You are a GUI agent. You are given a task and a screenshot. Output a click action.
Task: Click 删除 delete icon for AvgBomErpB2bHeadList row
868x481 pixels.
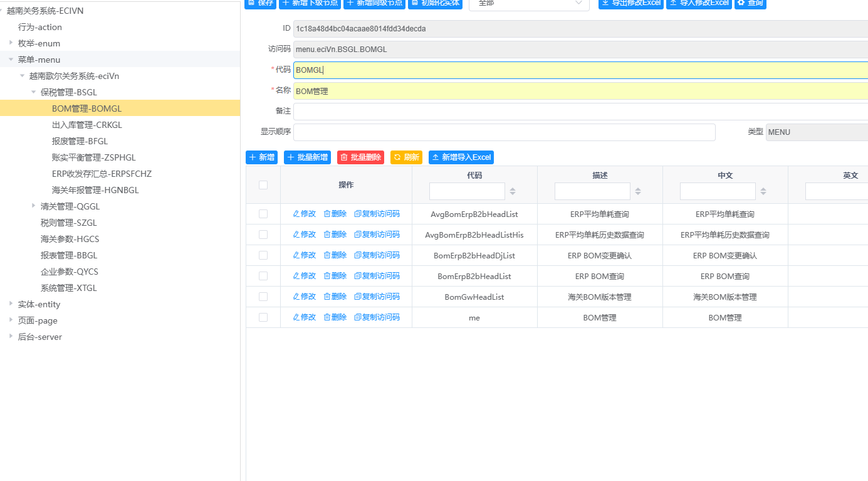tap(335, 214)
